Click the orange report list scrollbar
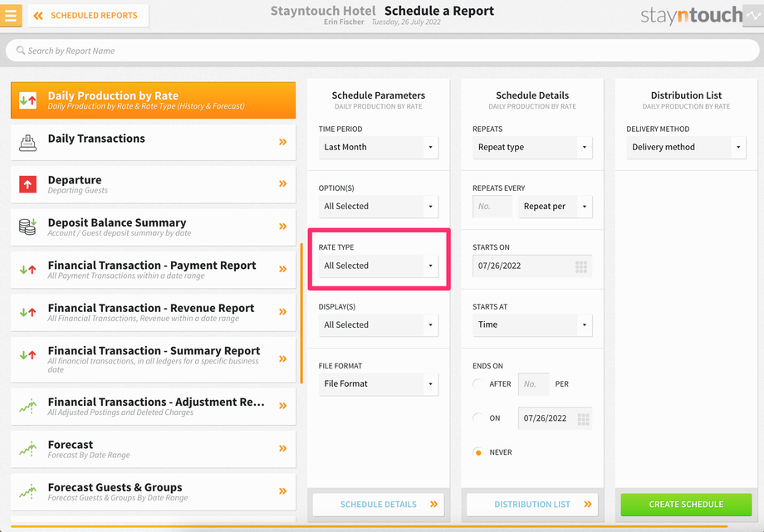The image size is (764, 532). coord(301,313)
